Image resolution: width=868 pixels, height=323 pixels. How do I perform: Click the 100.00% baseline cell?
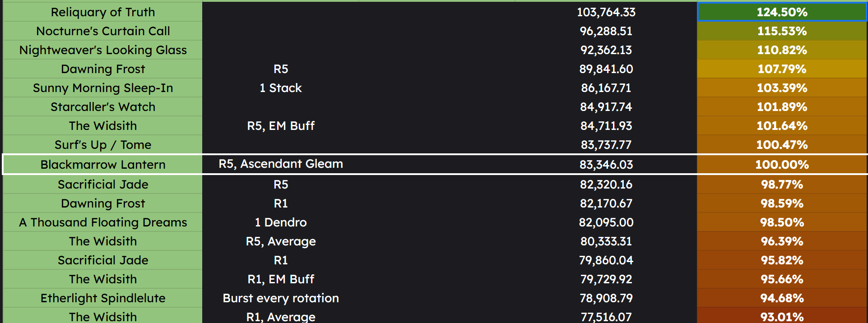(x=782, y=165)
